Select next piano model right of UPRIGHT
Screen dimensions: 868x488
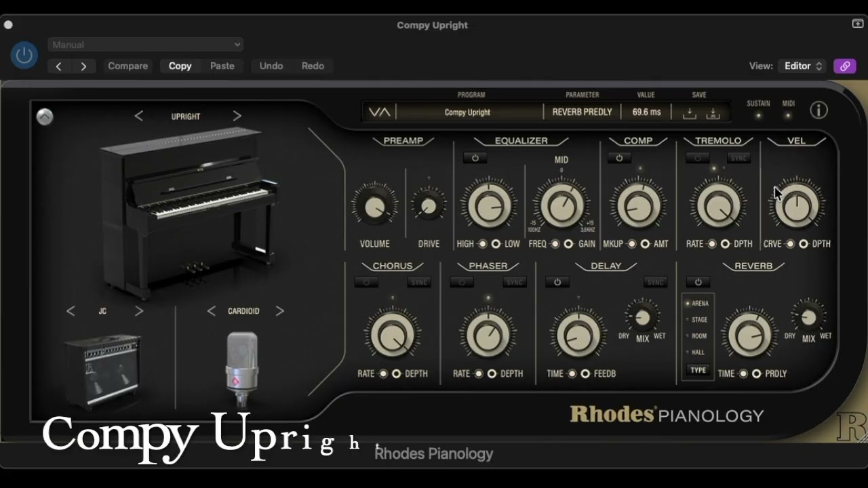tap(237, 117)
